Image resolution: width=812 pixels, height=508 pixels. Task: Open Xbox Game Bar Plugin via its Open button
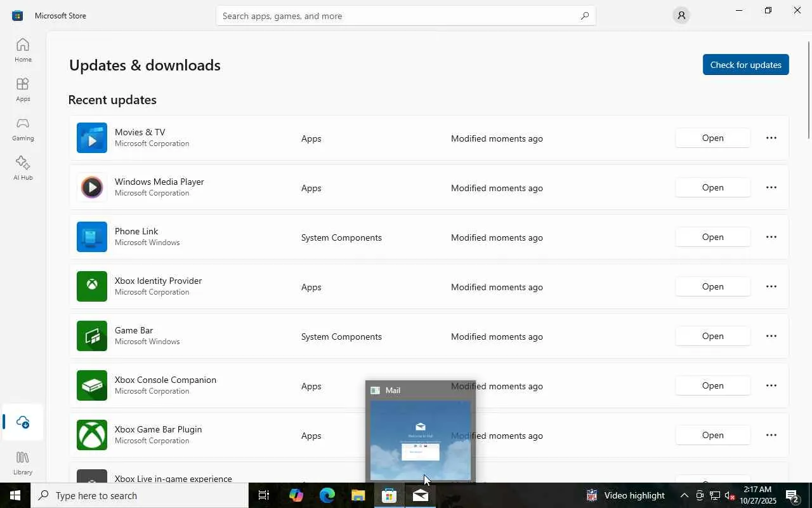point(713,435)
